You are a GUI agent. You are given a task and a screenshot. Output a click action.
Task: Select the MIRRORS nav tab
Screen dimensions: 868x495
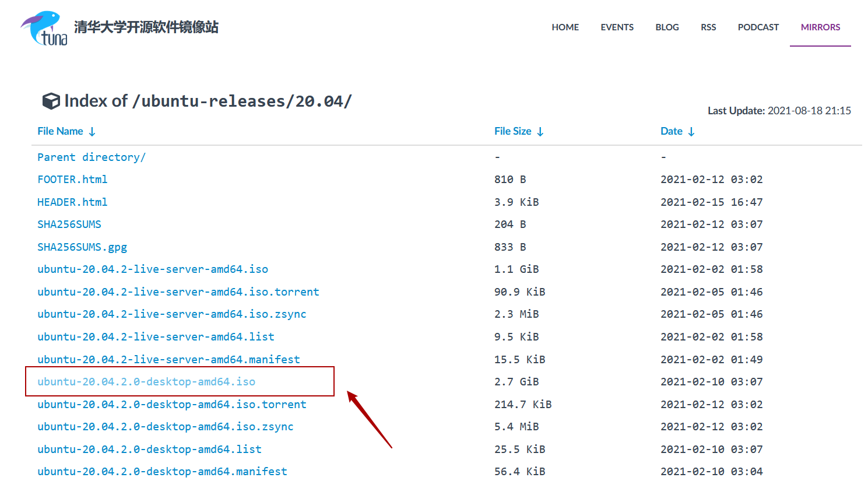point(821,27)
